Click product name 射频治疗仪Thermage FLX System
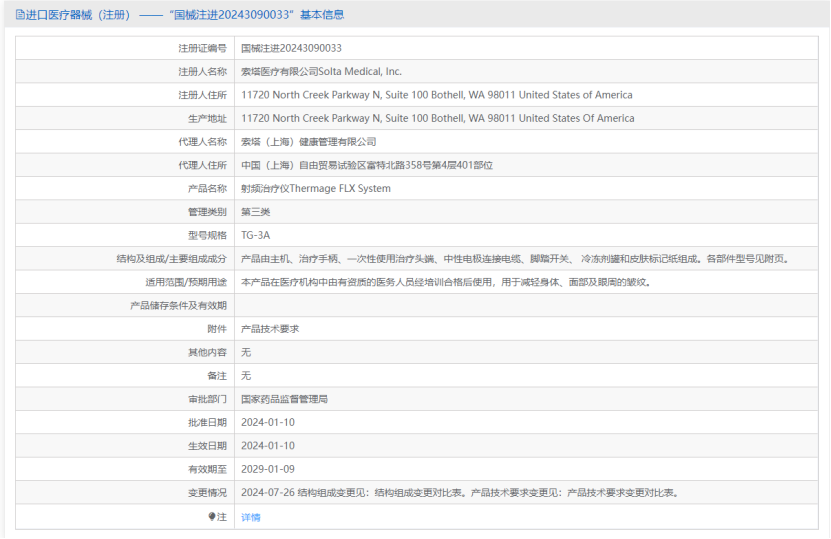 [x=315, y=188]
